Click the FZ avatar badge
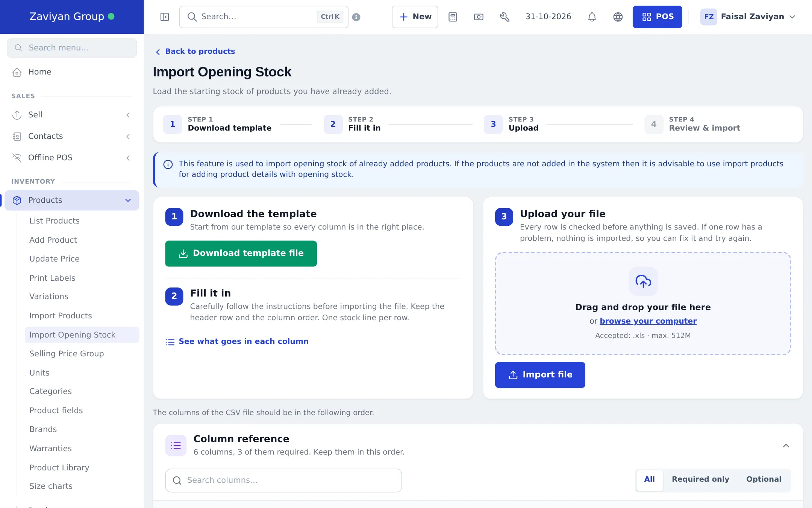Screen dimensions: 812x508 (x=709, y=17)
